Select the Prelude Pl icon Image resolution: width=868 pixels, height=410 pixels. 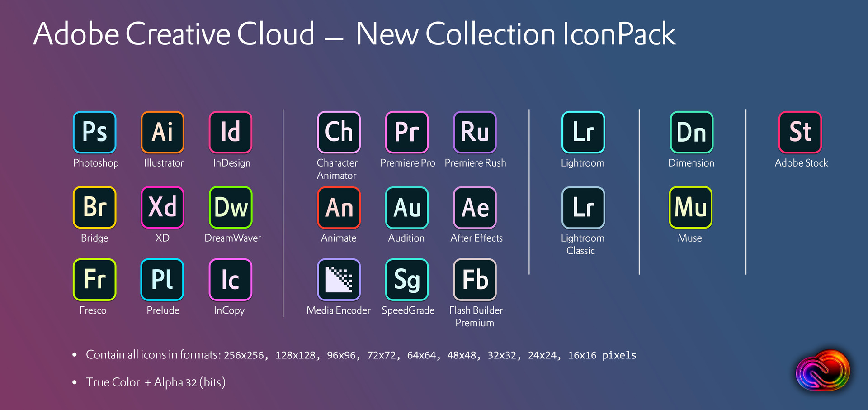162,280
